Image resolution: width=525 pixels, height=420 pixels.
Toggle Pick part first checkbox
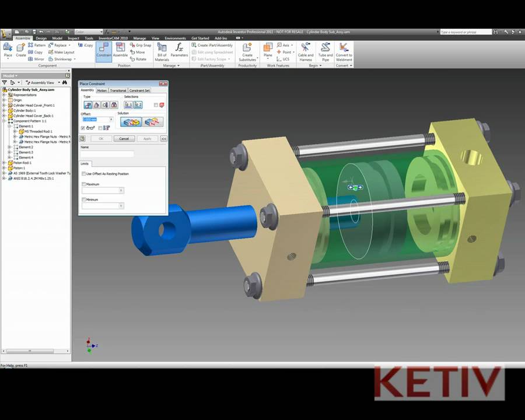tap(156, 105)
